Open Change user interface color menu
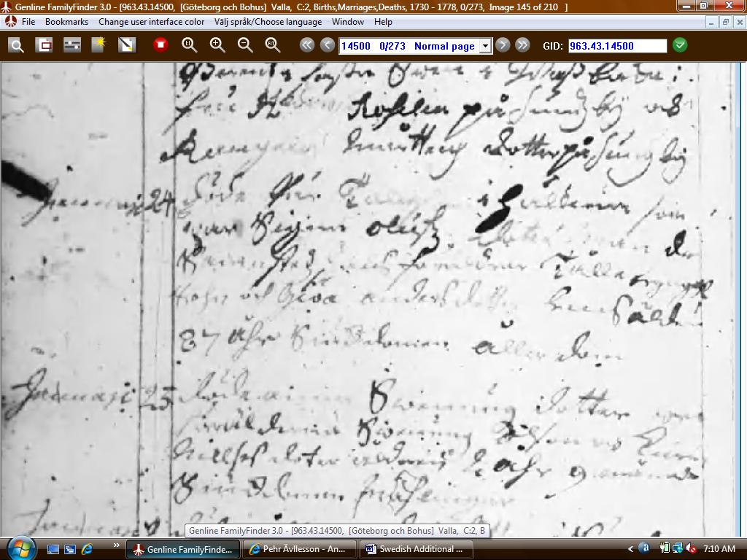The height and width of the screenshot is (560, 747). tap(152, 22)
